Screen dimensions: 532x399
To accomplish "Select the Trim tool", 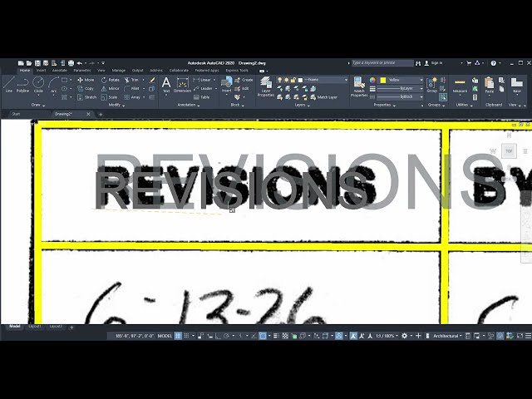I will click(x=131, y=80).
